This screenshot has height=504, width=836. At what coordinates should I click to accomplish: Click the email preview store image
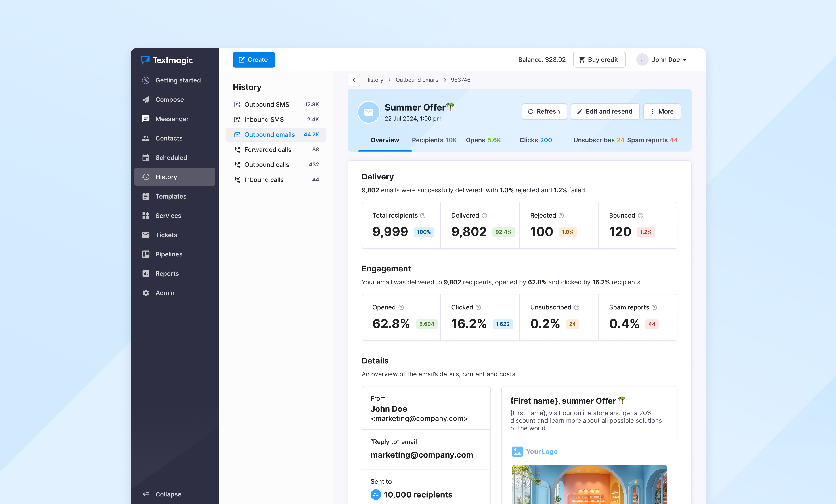pos(589,485)
